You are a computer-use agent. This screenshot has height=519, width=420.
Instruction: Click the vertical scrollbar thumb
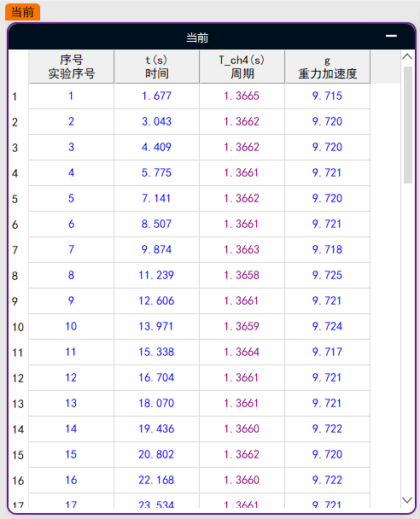coord(408,125)
